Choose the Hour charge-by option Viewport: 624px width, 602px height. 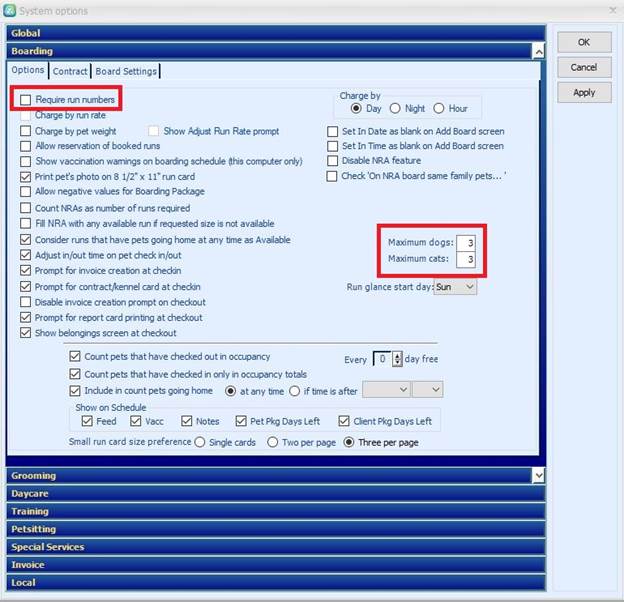coord(437,108)
